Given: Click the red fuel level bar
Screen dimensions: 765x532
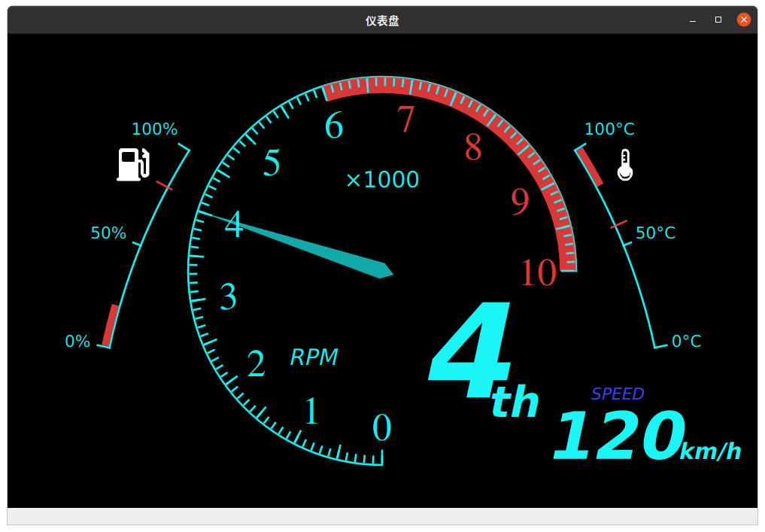Looking at the screenshot, I should (111, 325).
